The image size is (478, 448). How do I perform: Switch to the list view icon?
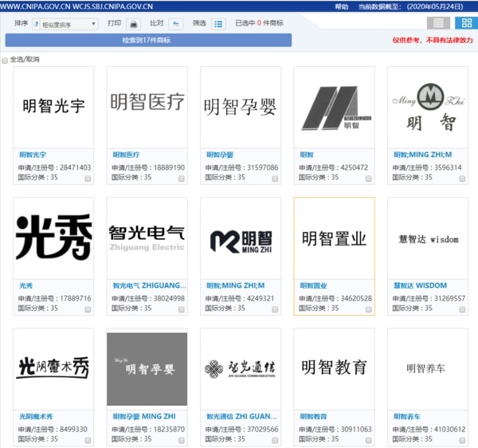click(x=438, y=23)
